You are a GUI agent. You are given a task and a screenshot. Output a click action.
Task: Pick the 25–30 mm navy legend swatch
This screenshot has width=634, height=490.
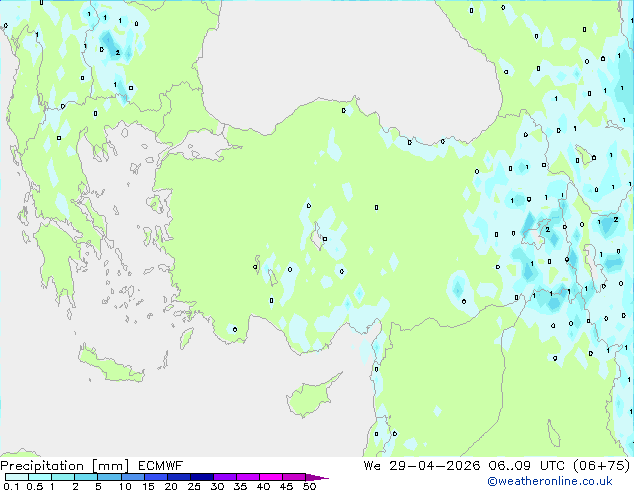201,477
